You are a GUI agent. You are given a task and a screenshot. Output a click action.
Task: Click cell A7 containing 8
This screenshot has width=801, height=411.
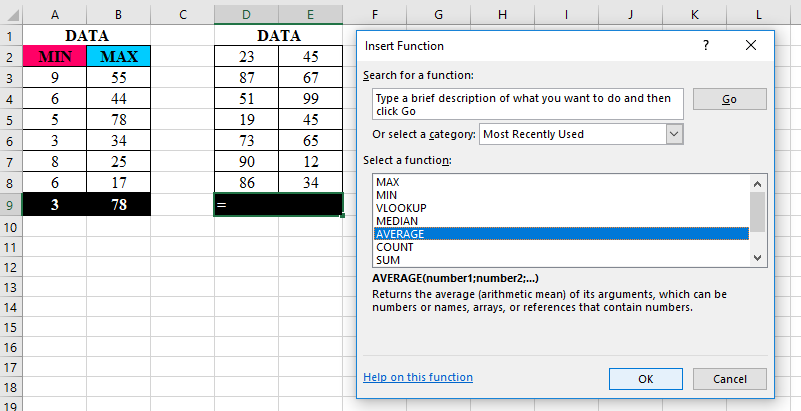coord(55,161)
